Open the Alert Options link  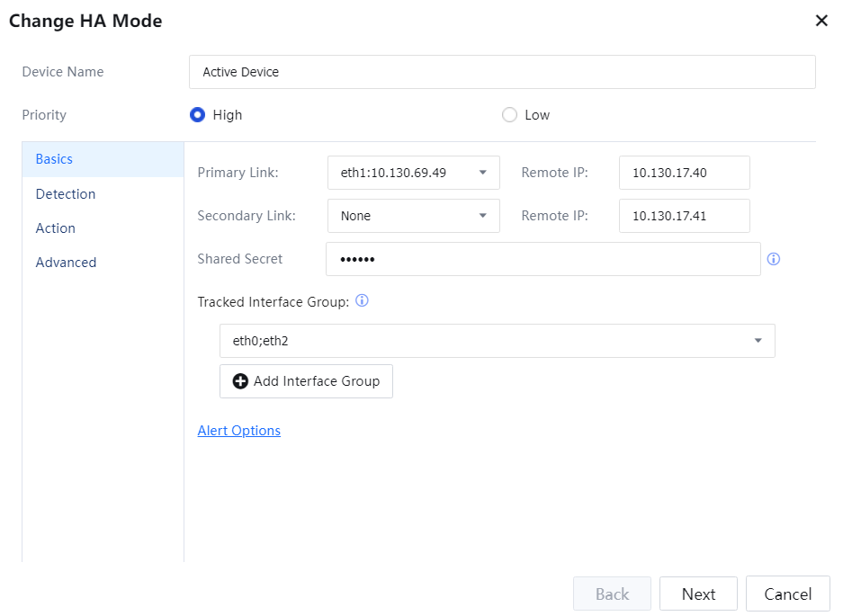[238, 431]
